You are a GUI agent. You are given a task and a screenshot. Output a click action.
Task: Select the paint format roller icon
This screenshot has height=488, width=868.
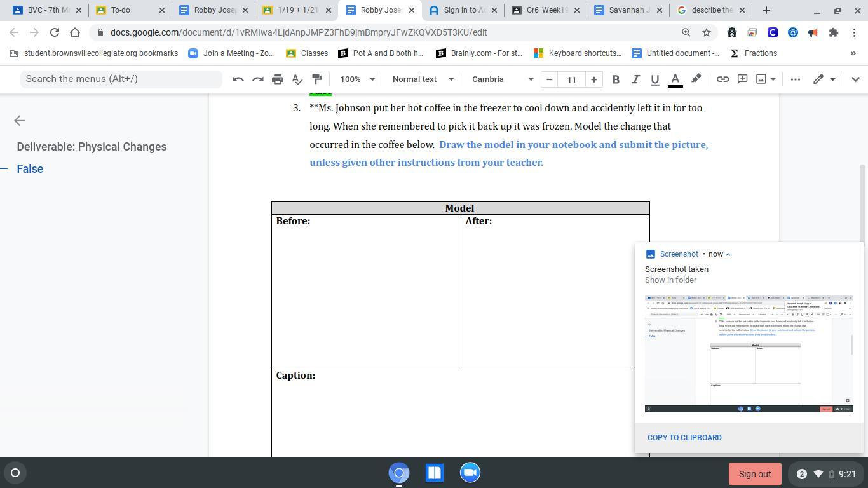[x=316, y=79]
